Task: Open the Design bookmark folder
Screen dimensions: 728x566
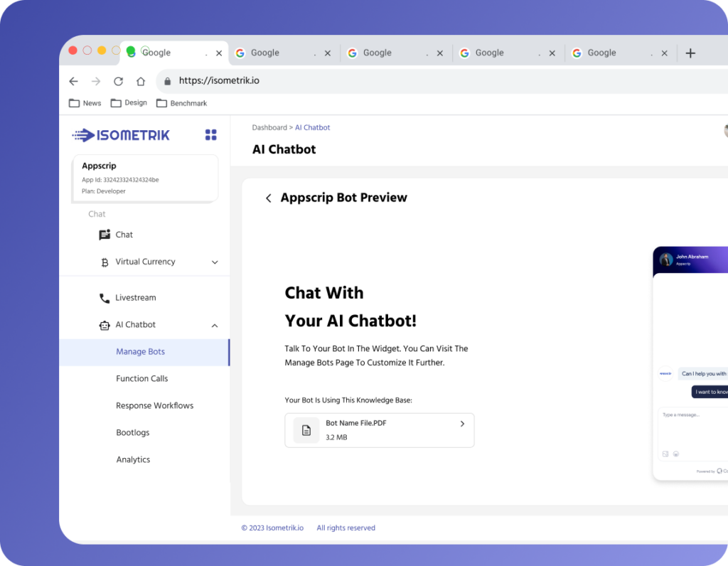Action: click(x=129, y=103)
